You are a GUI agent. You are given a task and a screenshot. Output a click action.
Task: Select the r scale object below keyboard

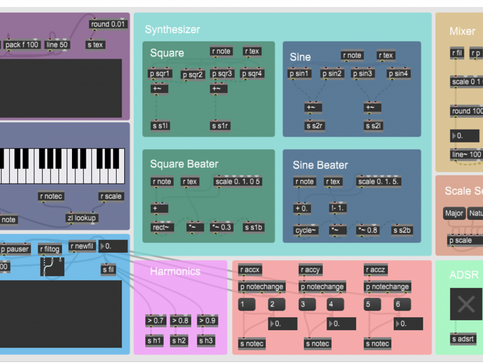pyautogui.click(x=111, y=196)
